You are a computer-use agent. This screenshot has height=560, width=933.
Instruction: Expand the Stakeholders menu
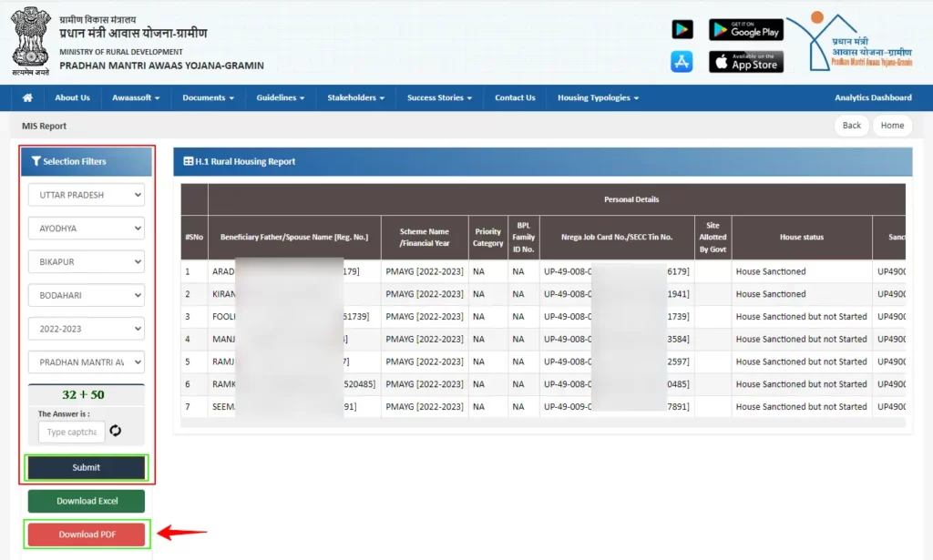[x=356, y=97]
